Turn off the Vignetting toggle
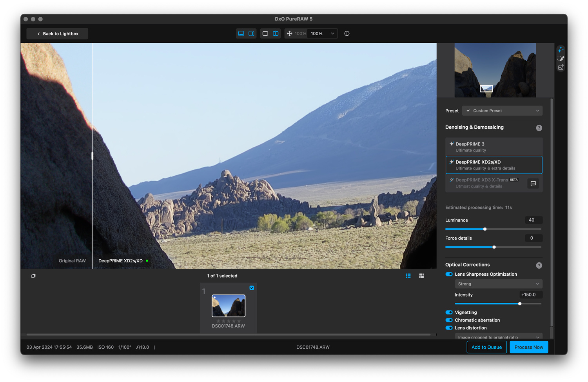Viewport: 588px width, 382px height. [x=449, y=313]
